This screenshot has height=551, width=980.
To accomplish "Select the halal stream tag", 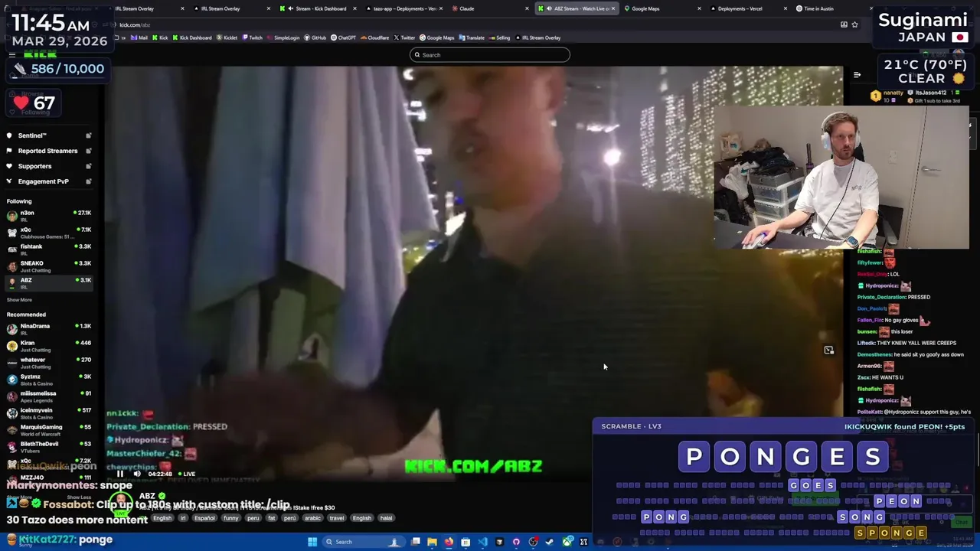I will (x=386, y=518).
